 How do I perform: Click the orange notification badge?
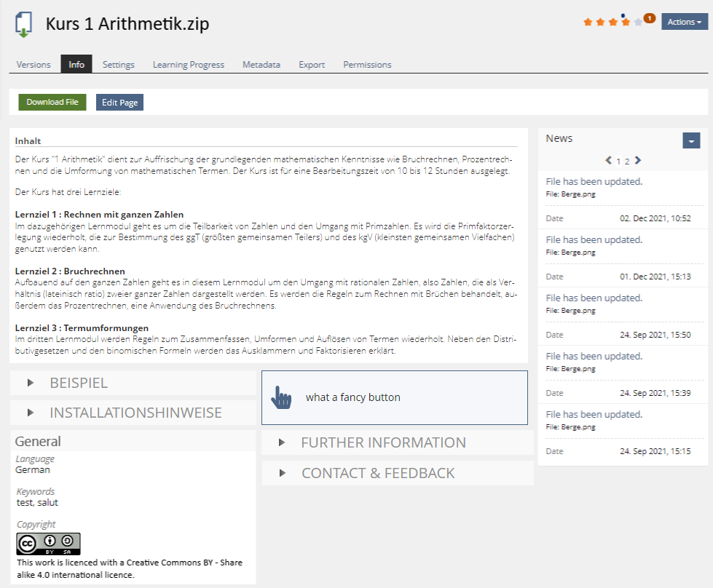tap(649, 18)
